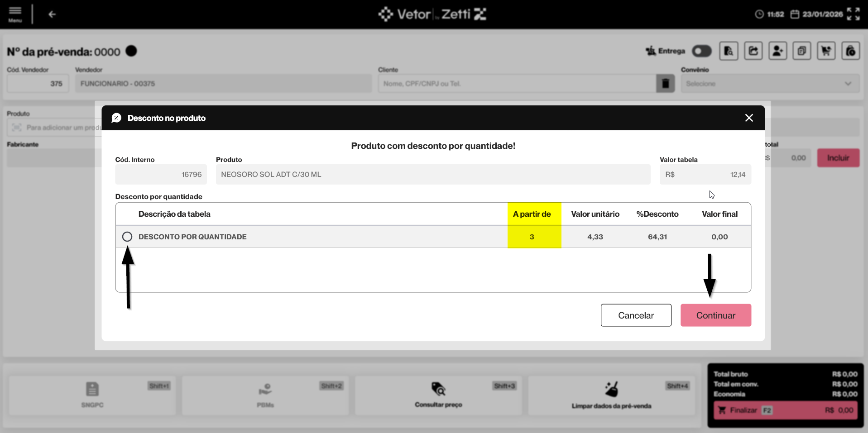The width and height of the screenshot is (868, 433).
Task: Click the share/export arrow icon button
Action: [753, 51]
